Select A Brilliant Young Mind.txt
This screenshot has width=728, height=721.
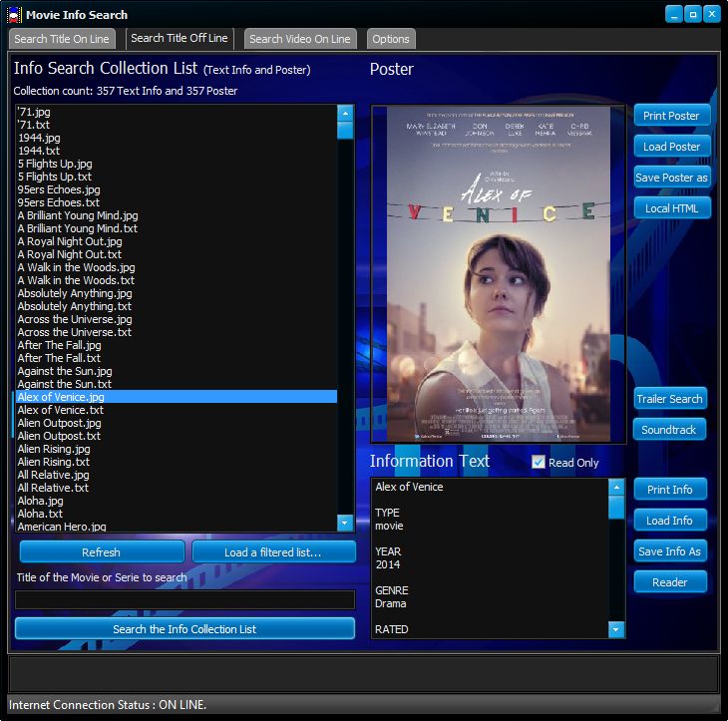pyautogui.click(x=177, y=229)
